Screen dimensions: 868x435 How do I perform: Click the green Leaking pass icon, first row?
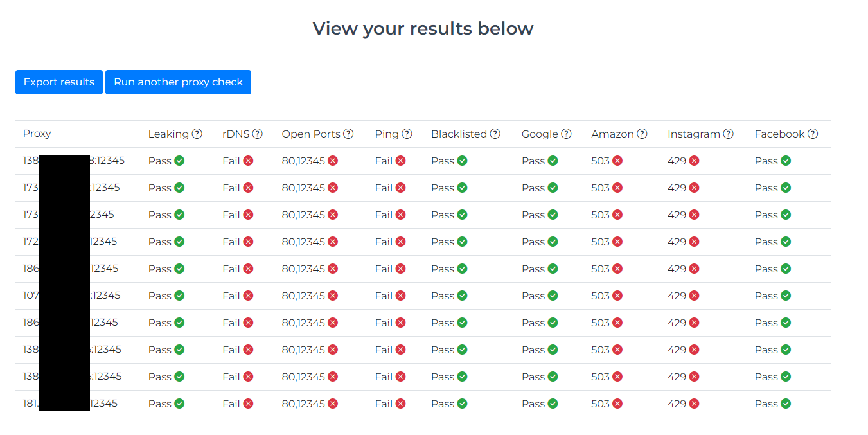[x=179, y=161]
